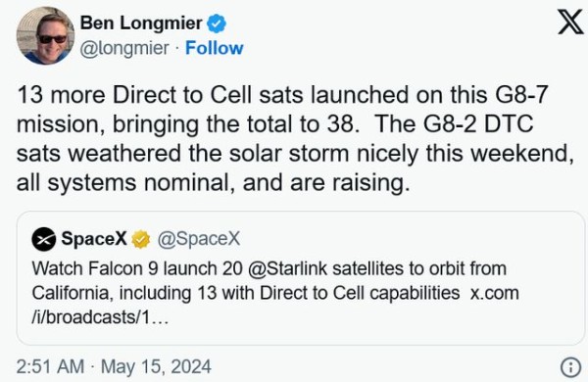Click SpaceX's gold verified badge

point(140,239)
